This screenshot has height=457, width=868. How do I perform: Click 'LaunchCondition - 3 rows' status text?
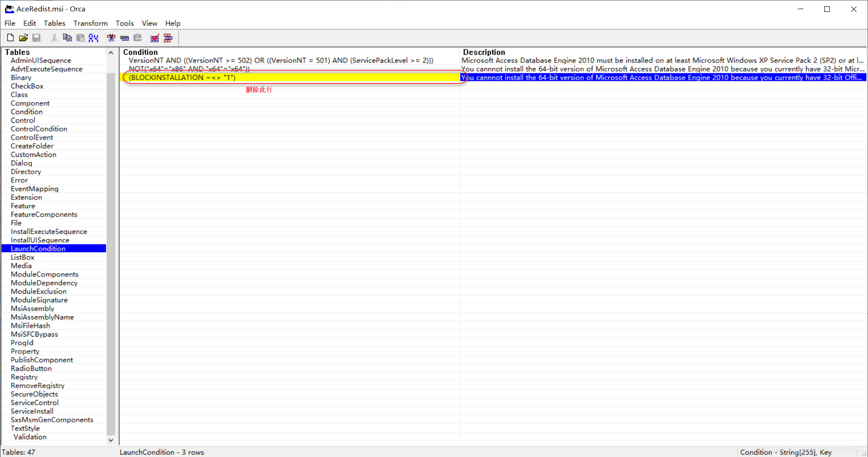(162, 452)
